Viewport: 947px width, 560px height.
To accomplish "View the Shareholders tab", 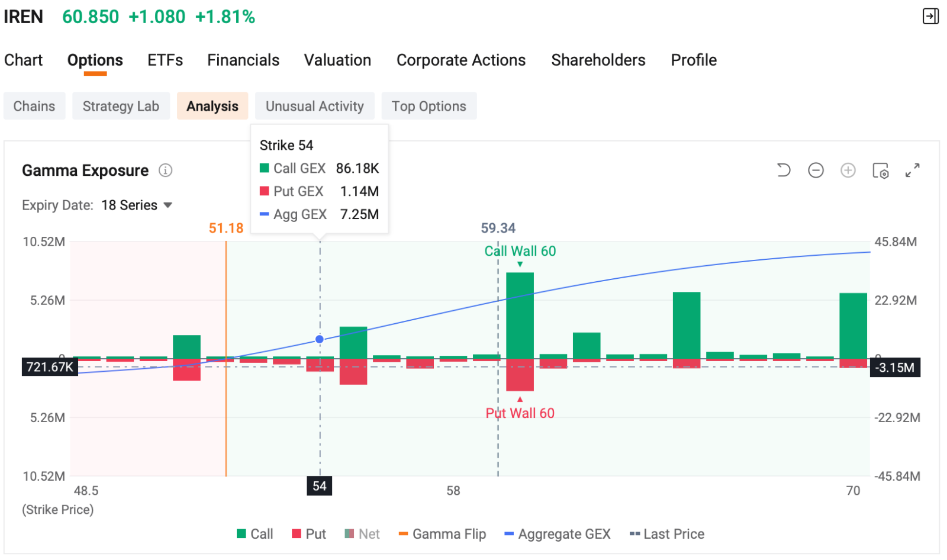I will click(598, 60).
